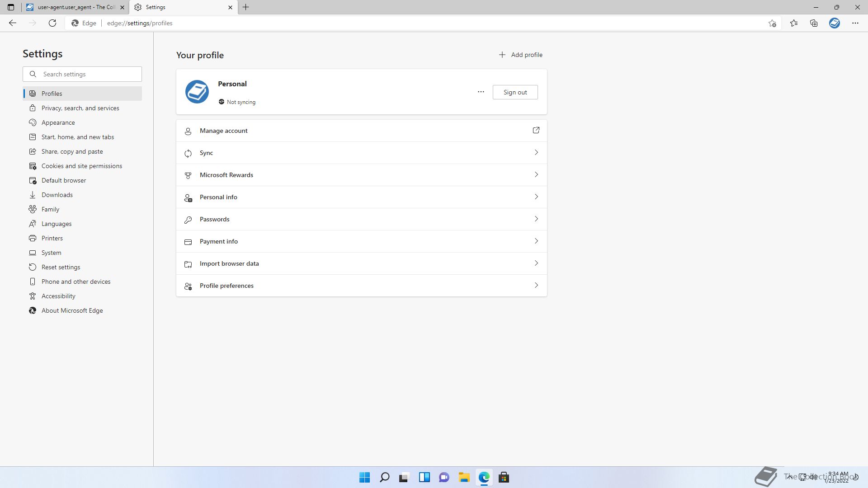Open Languages settings
868x488 pixels.
click(82, 224)
